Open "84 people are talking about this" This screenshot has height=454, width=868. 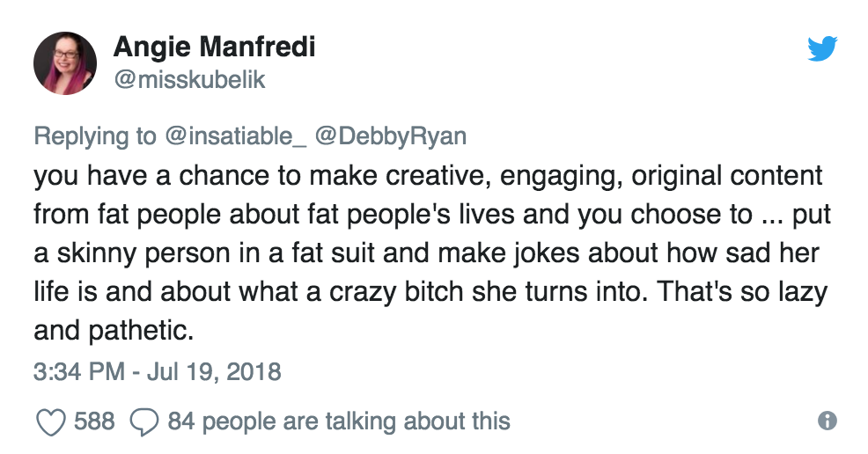coord(339,421)
